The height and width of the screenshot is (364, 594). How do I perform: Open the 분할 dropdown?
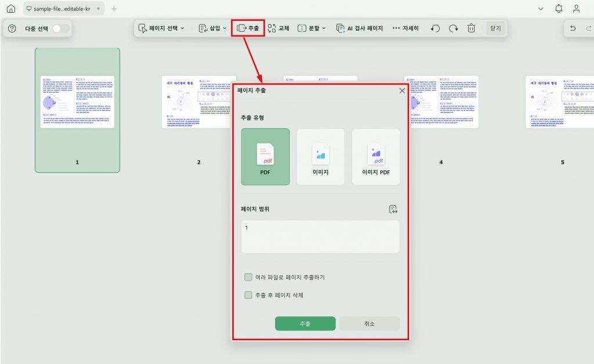point(312,28)
